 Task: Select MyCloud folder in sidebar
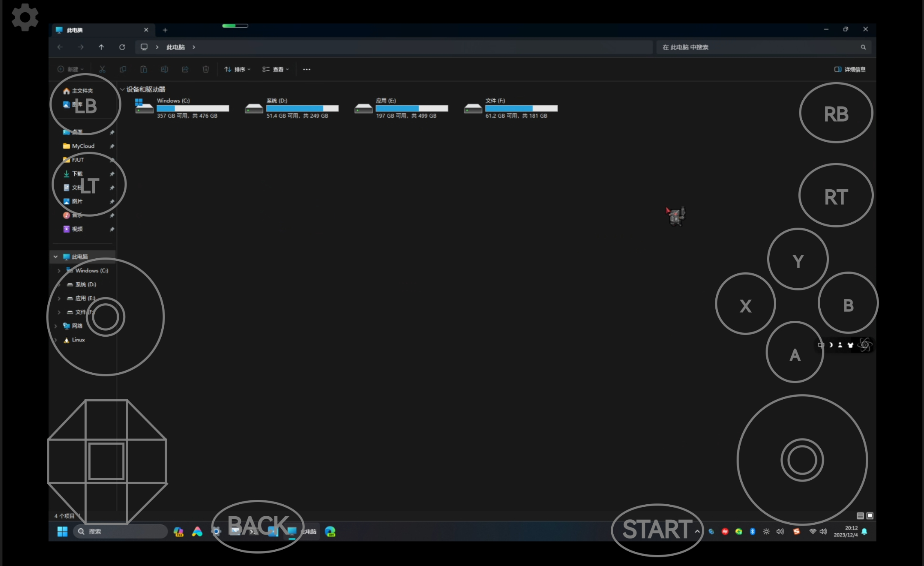pos(83,146)
